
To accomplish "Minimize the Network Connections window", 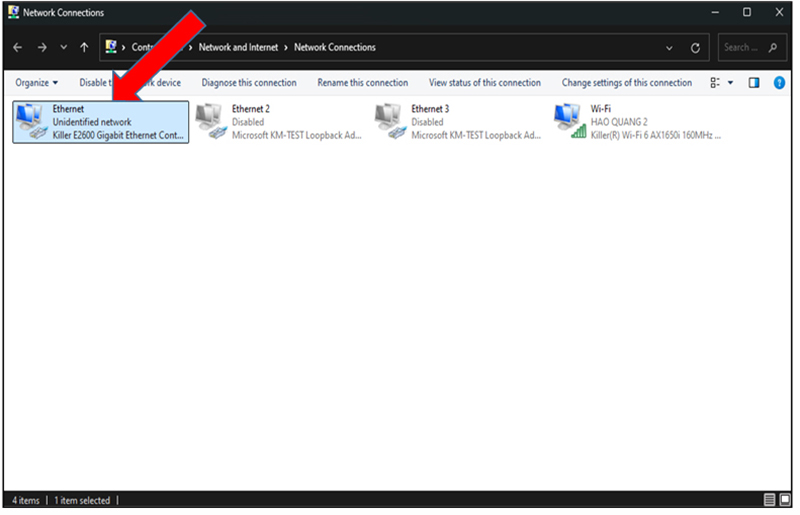I will [x=715, y=12].
